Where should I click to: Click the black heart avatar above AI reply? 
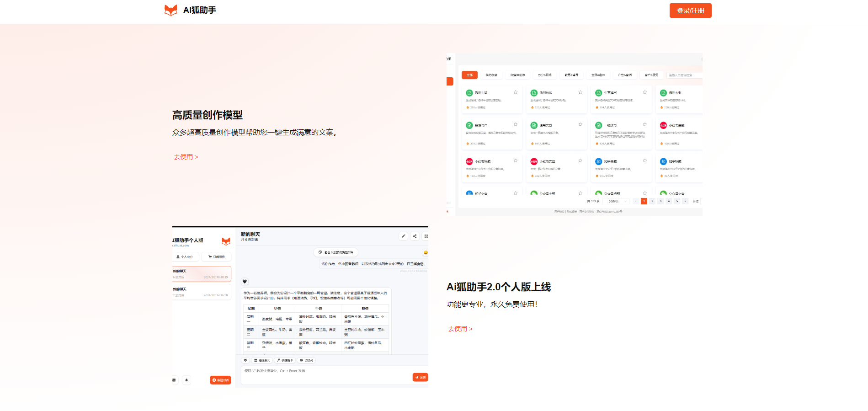click(x=245, y=282)
